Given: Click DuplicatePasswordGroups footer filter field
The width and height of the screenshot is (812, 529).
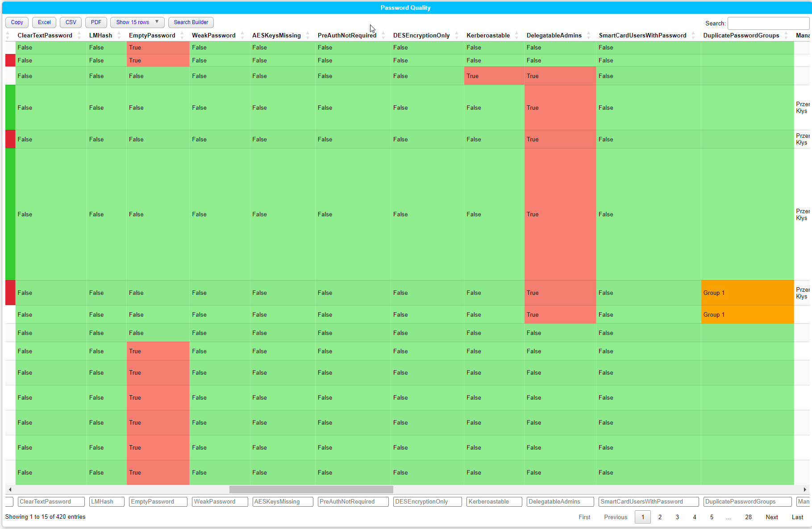Looking at the screenshot, I should pos(747,502).
